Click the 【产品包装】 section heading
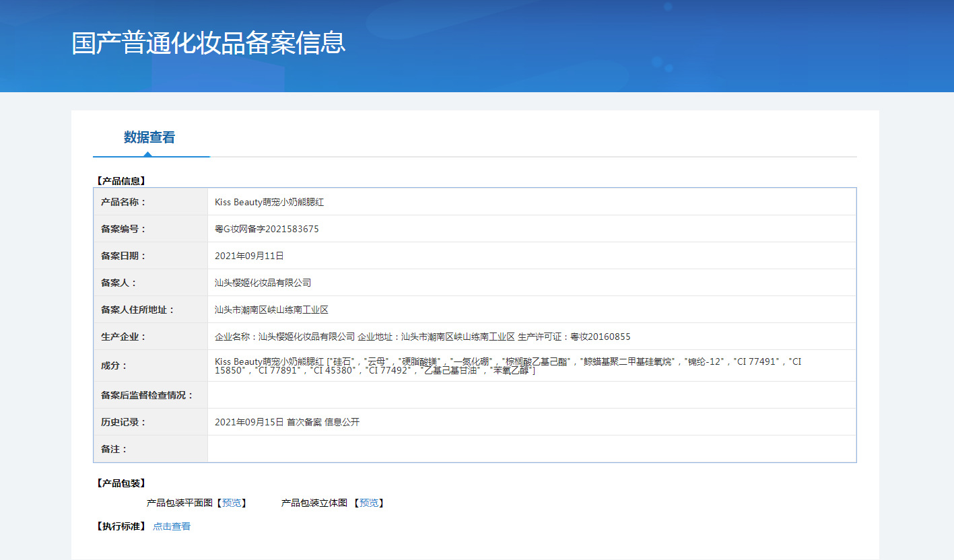 pyautogui.click(x=121, y=483)
